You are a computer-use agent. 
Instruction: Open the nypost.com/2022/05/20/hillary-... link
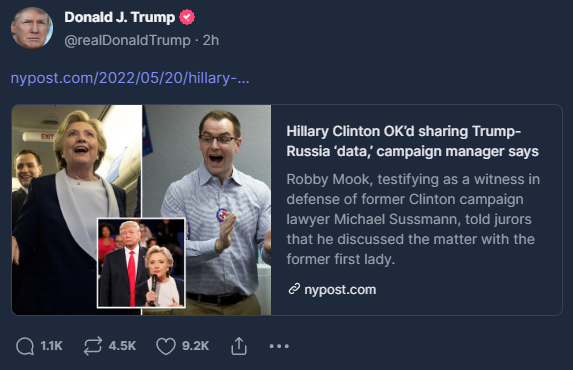click(x=130, y=78)
